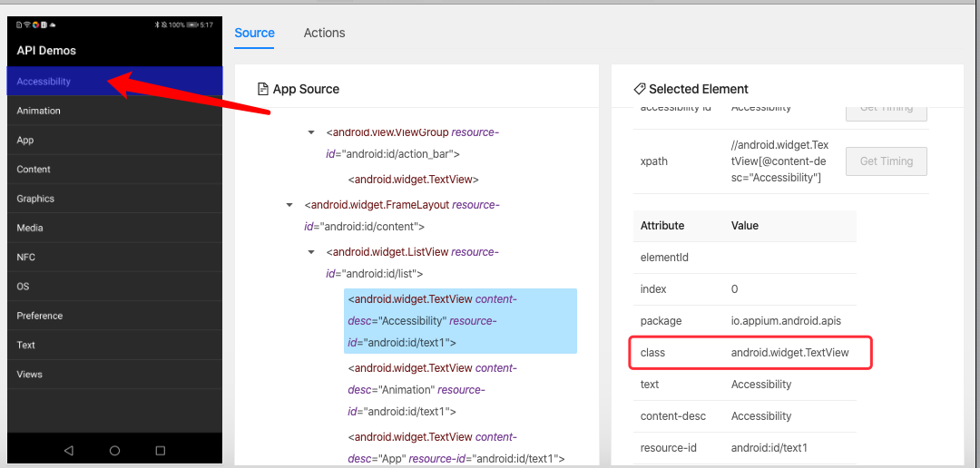Click the package value io.appium.android.apis

click(x=786, y=320)
